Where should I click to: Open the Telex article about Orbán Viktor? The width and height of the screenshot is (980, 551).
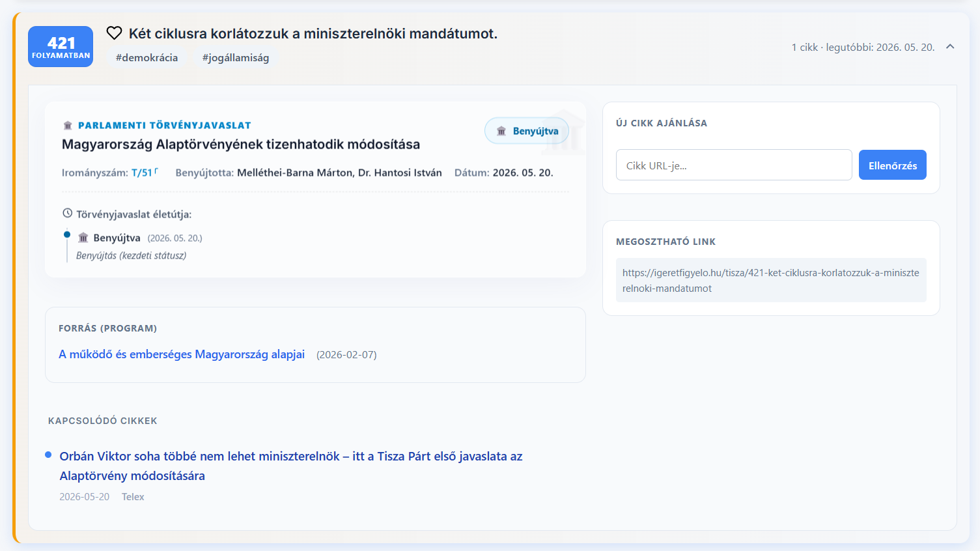291,466
